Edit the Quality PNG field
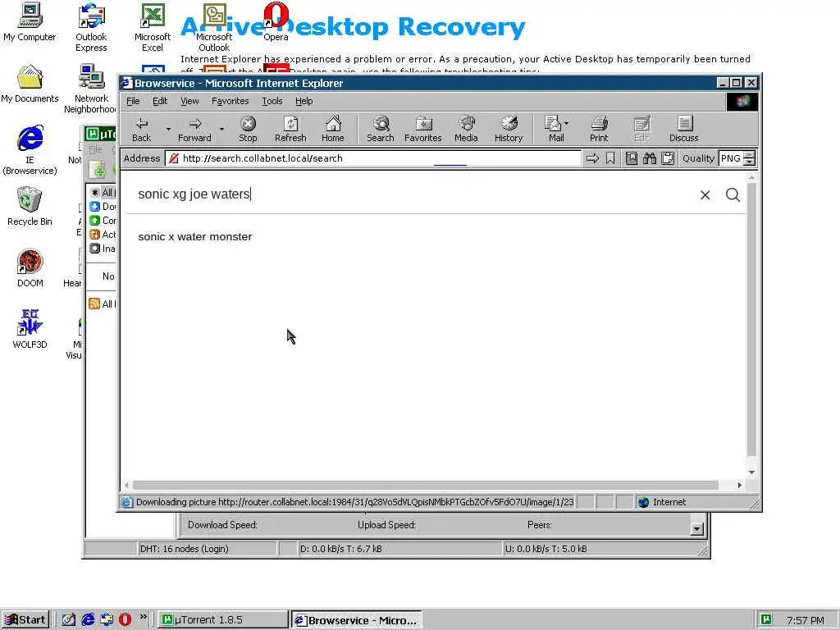This screenshot has width=840, height=630. coord(731,158)
